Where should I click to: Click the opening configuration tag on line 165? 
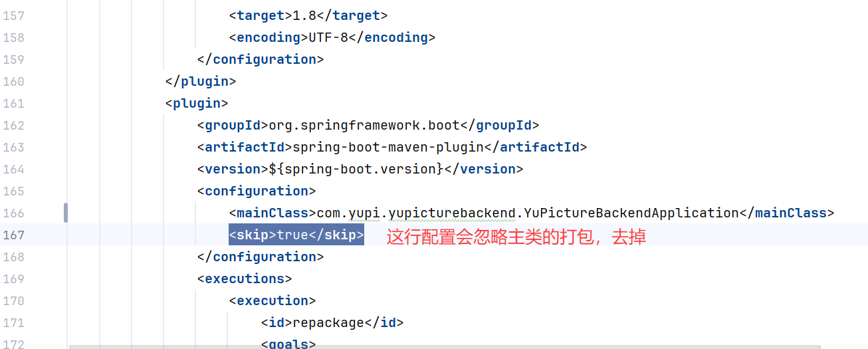257,191
